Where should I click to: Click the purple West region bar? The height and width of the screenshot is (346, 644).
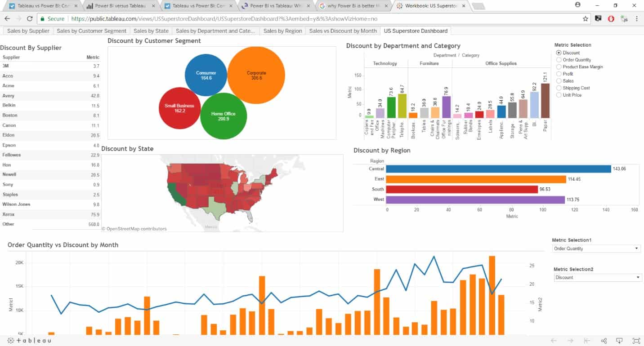tap(475, 200)
